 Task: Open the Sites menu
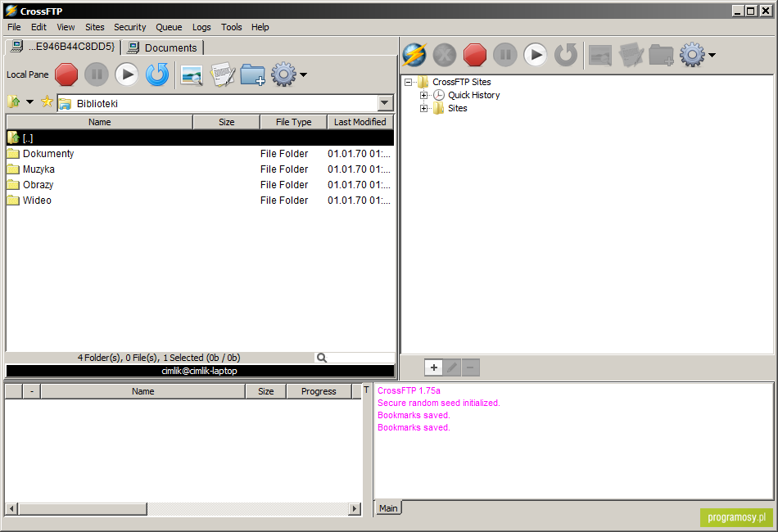click(x=95, y=27)
